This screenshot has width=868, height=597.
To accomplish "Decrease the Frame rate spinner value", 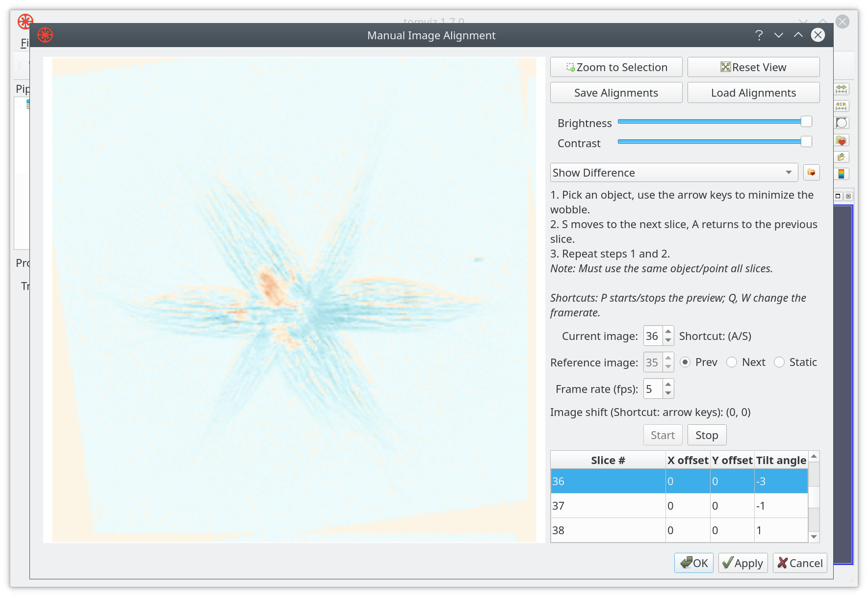I will (x=668, y=393).
